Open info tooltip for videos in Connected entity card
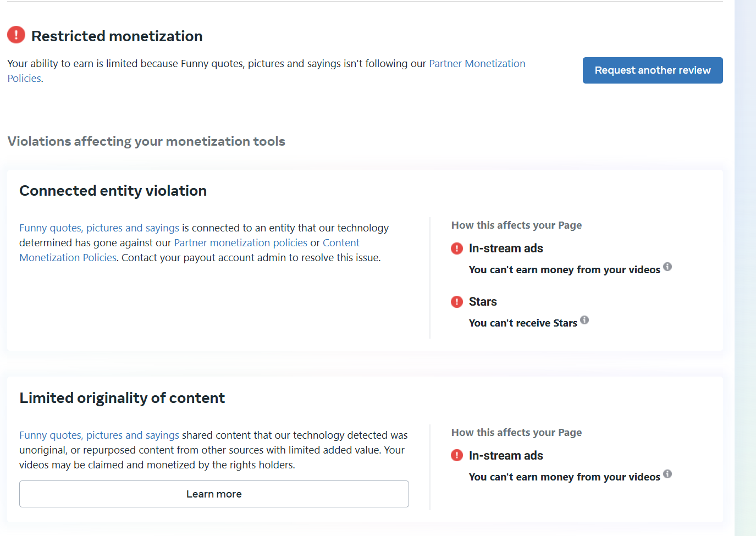This screenshot has height=536, width=756. (x=667, y=267)
